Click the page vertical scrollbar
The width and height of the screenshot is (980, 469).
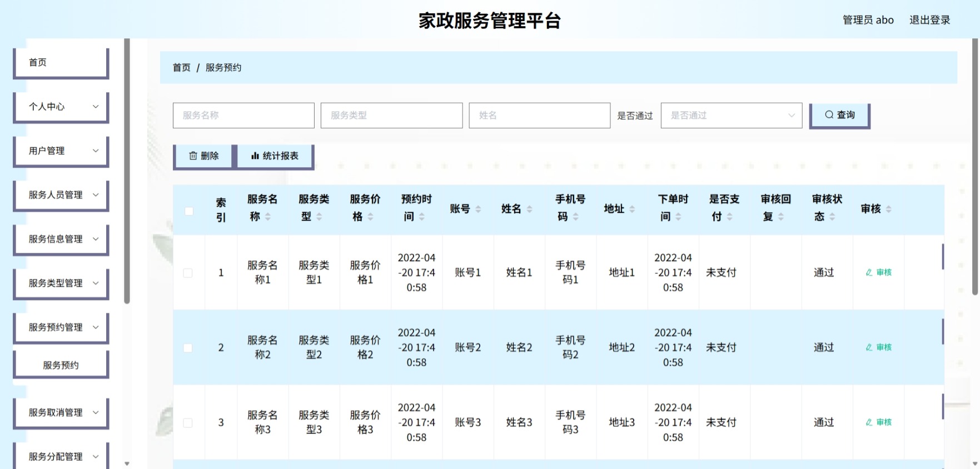[x=975, y=167]
